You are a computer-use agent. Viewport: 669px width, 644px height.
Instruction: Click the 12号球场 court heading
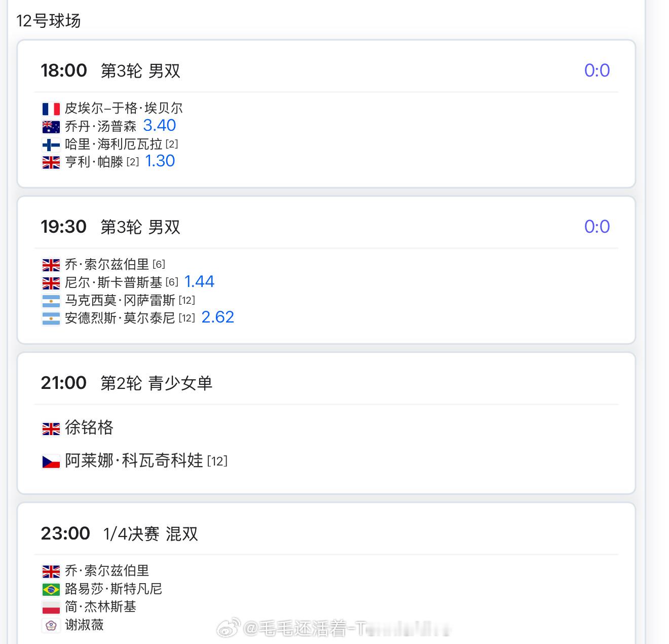[x=49, y=21]
